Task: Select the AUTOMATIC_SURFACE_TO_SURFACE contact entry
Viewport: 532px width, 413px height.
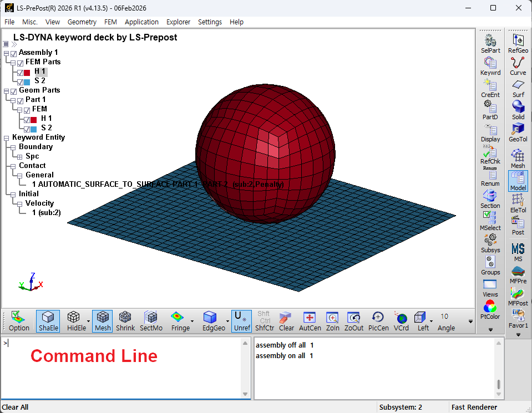Action: coord(158,184)
